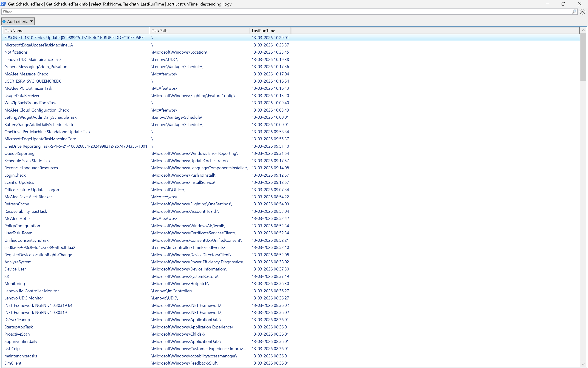Viewport: 588px width, 368px height.
Task: Select the ScanForUpdates task
Action: pos(291,182)
